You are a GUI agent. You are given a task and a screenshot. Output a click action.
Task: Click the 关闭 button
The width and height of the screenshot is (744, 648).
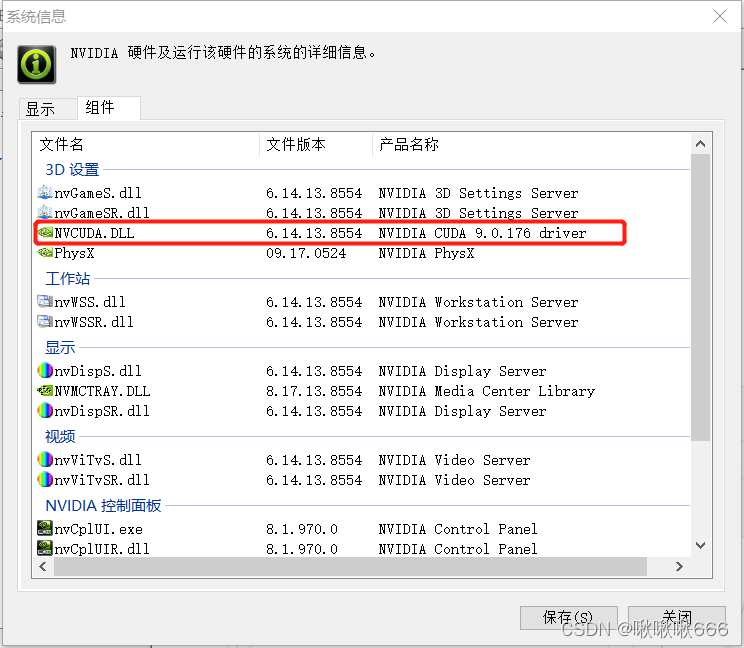pos(677,617)
